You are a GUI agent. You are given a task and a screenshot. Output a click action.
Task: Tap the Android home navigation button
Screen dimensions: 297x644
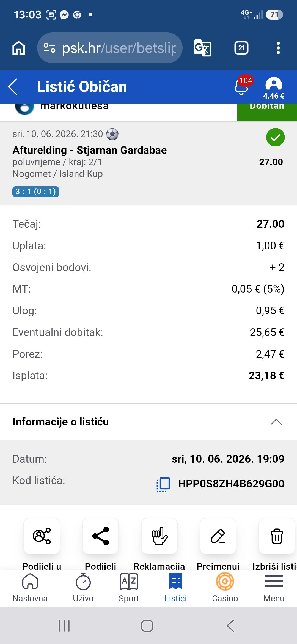click(147, 626)
